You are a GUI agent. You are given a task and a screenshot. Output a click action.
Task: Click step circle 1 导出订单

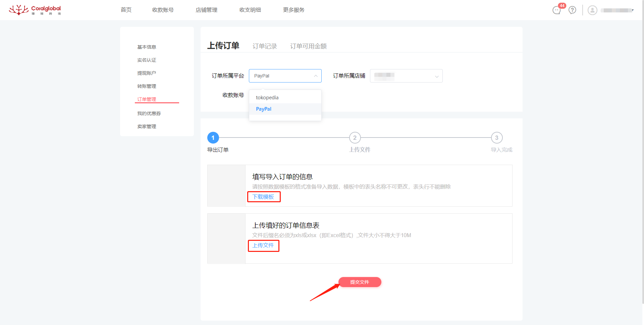(x=213, y=138)
